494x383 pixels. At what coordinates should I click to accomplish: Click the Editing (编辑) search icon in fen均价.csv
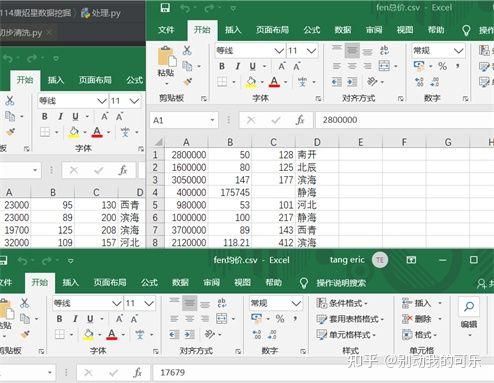pos(469,306)
